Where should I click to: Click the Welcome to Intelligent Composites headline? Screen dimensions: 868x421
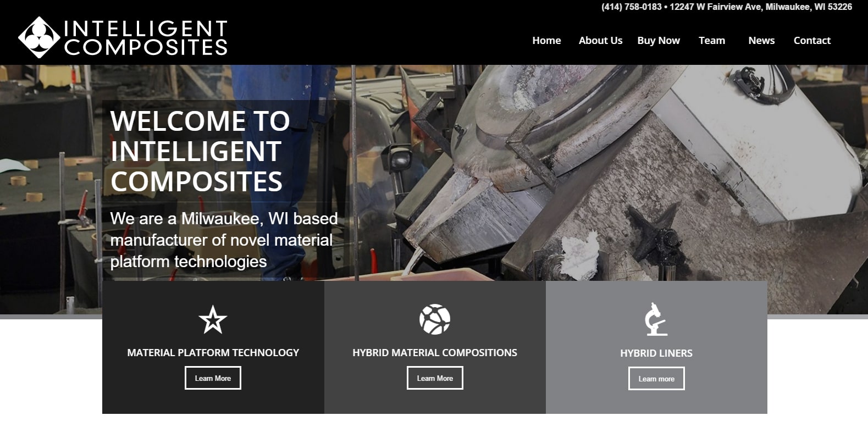(200, 151)
